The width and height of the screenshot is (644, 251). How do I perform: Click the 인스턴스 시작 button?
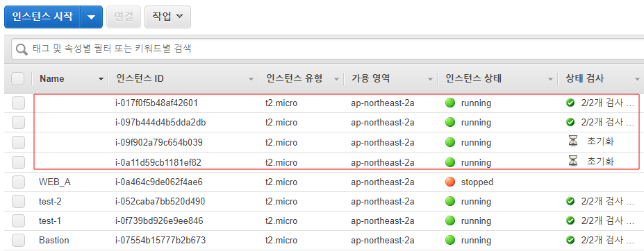click(42, 17)
